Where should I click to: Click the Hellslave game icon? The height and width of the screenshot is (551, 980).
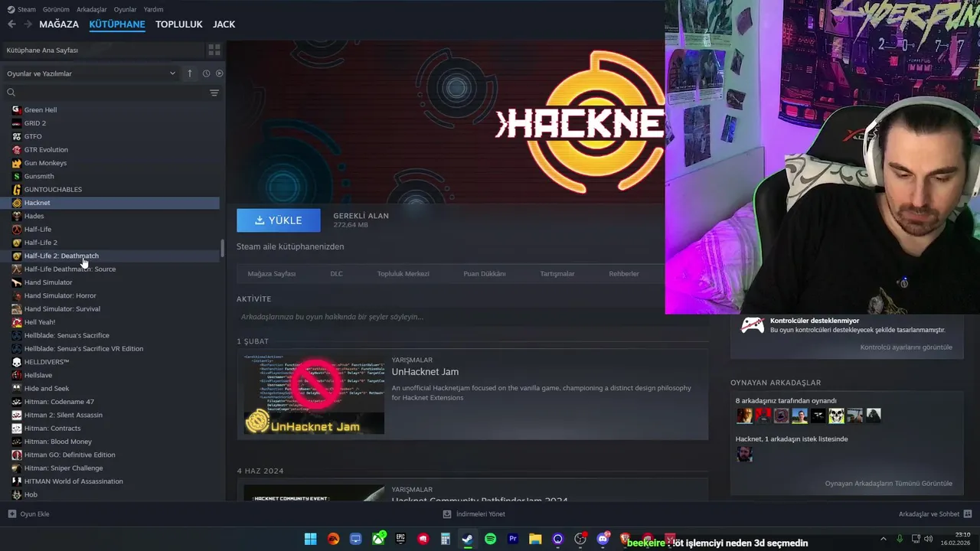[x=17, y=375]
